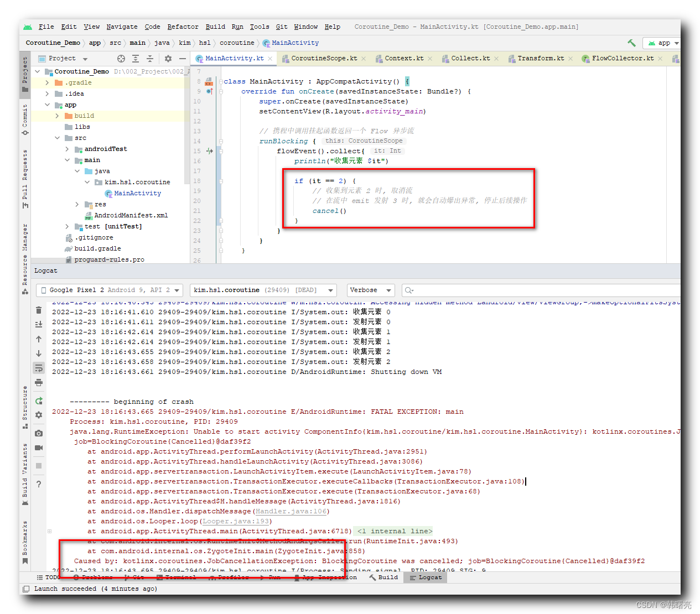Screen dimensions: 700x614
Task: Click the override gutter icon on line 9
Action: point(209,91)
